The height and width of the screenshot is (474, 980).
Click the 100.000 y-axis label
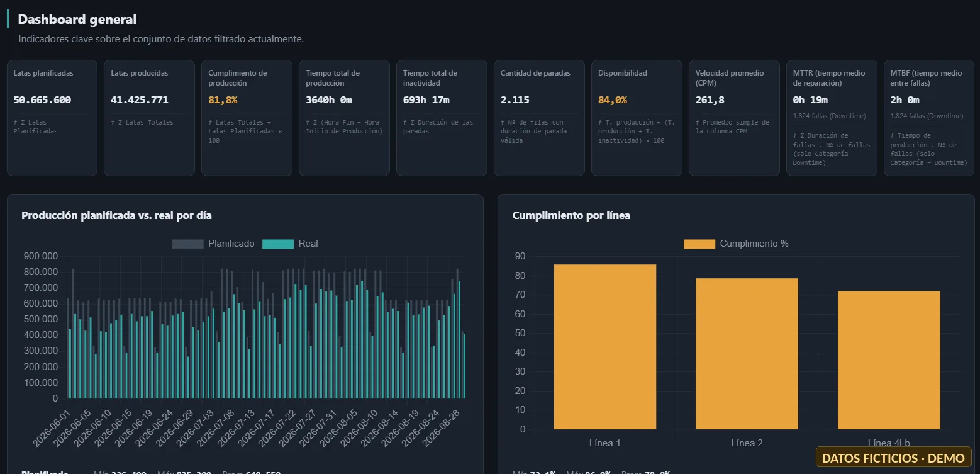(x=40, y=383)
